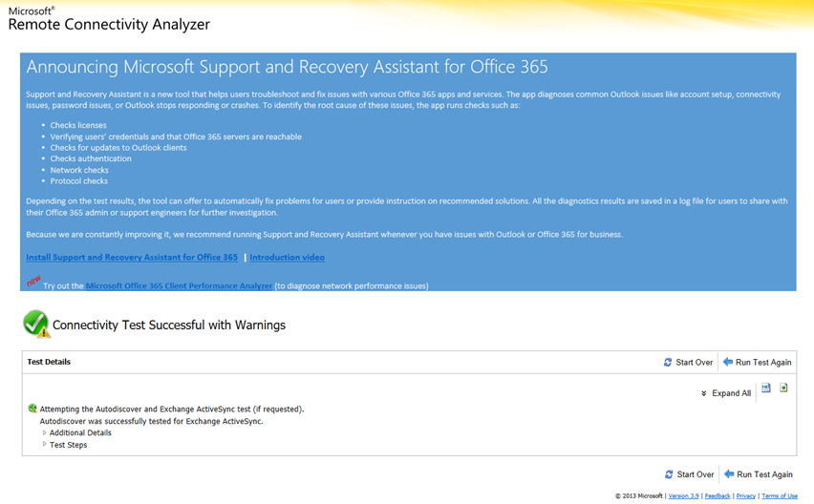Image resolution: width=814 pixels, height=504 pixels.
Task: Click the green checkmark warning status icon
Action: [x=36, y=325]
